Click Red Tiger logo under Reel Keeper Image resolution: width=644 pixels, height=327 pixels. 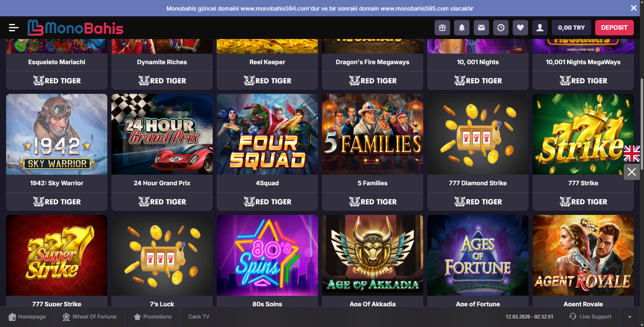[268, 81]
